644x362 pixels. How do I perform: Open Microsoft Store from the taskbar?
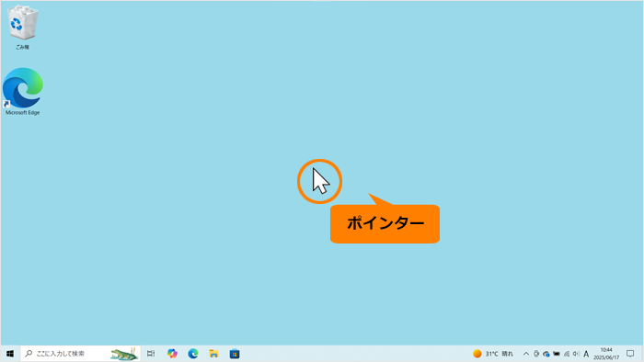pyautogui.click(x=235, y=354)
